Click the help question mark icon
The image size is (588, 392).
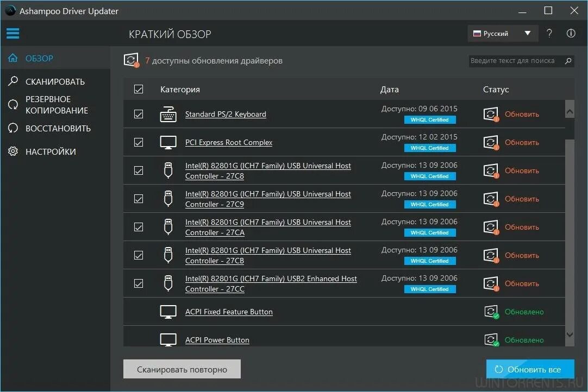pos(549,33)
